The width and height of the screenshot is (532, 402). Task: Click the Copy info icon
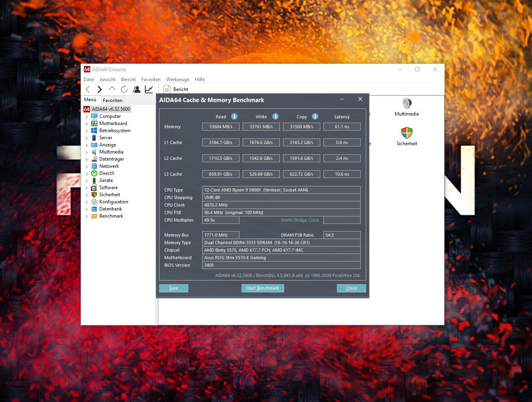(x=315, y=116)
